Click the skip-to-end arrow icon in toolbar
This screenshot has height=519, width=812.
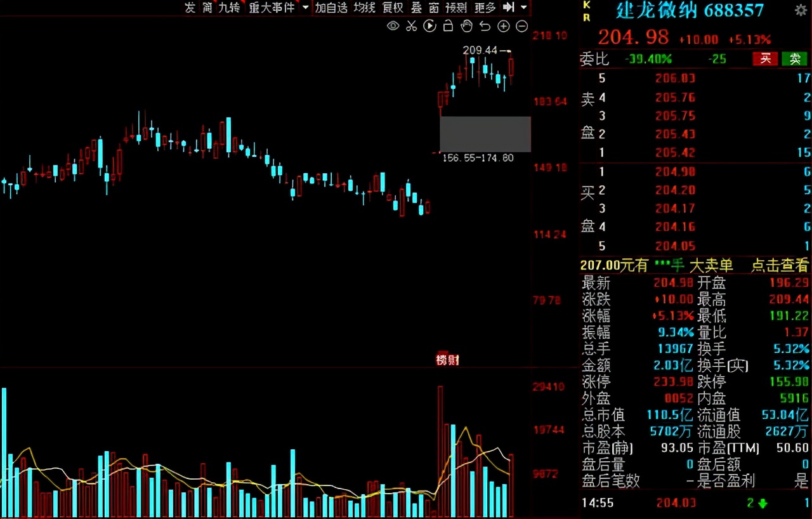click(509, 7)
